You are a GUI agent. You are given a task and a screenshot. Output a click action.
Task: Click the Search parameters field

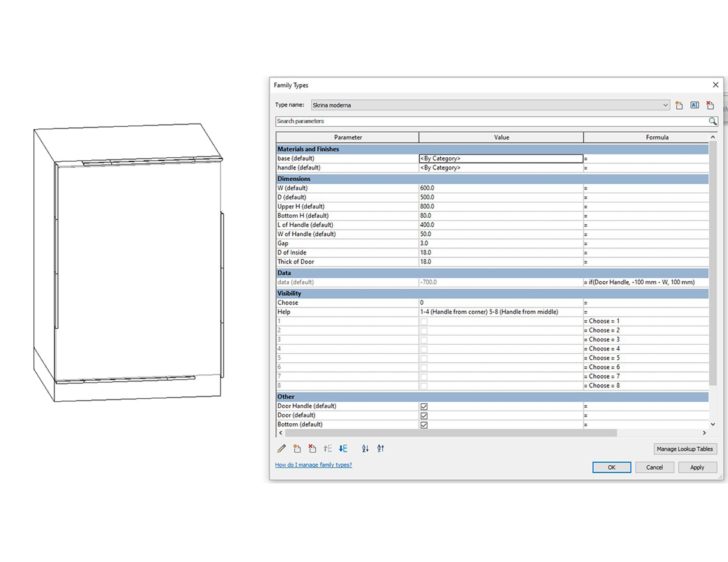point(490,121)
